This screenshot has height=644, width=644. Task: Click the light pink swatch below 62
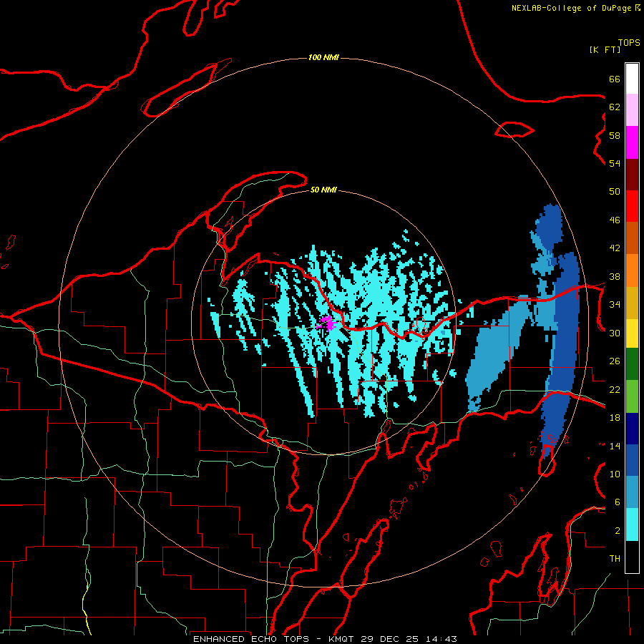tap(632, 110)
